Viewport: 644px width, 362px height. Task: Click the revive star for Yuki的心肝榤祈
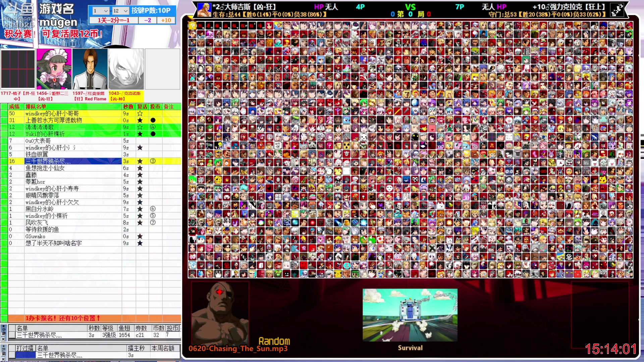pos(140,134)
